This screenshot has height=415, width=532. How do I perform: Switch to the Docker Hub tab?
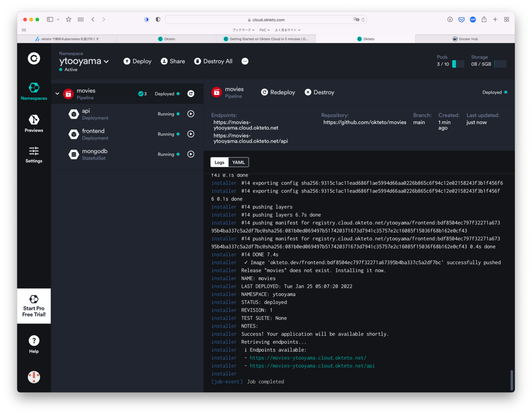[x=465, y=39]
